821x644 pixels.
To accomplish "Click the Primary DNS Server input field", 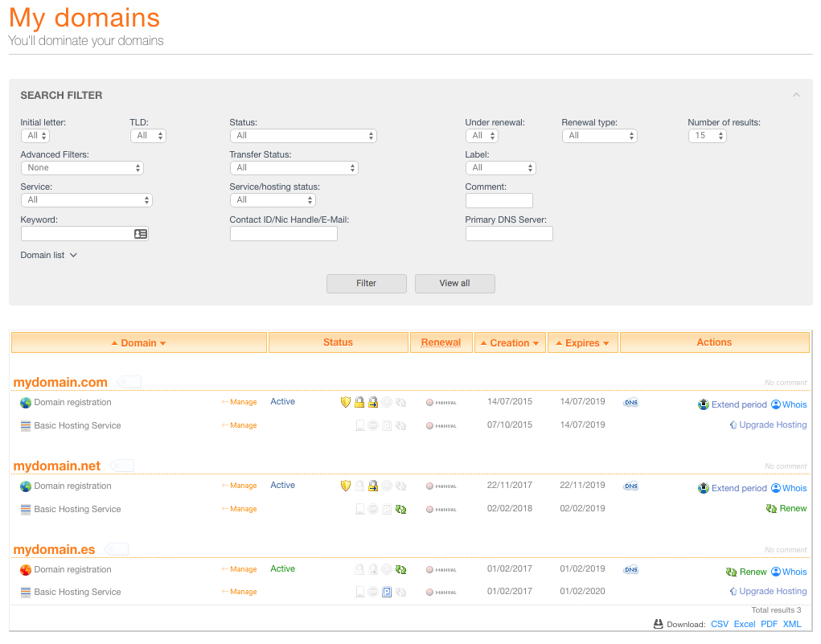I will pyautogui.click(x=509, y=234).
